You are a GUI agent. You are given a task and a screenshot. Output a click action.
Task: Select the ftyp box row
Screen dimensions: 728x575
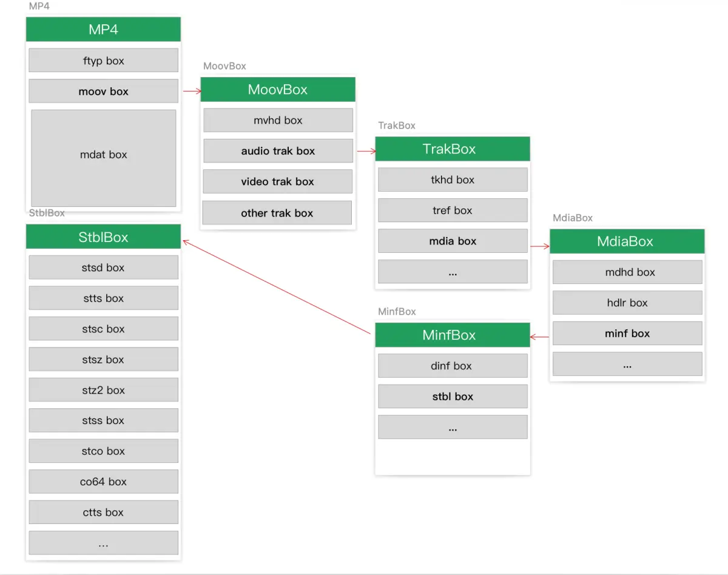(x=103, y=61)
